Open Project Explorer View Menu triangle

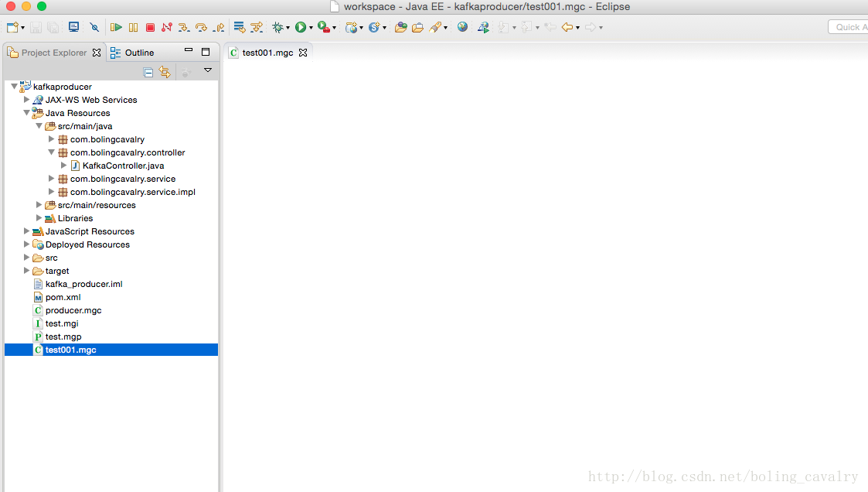208,70
